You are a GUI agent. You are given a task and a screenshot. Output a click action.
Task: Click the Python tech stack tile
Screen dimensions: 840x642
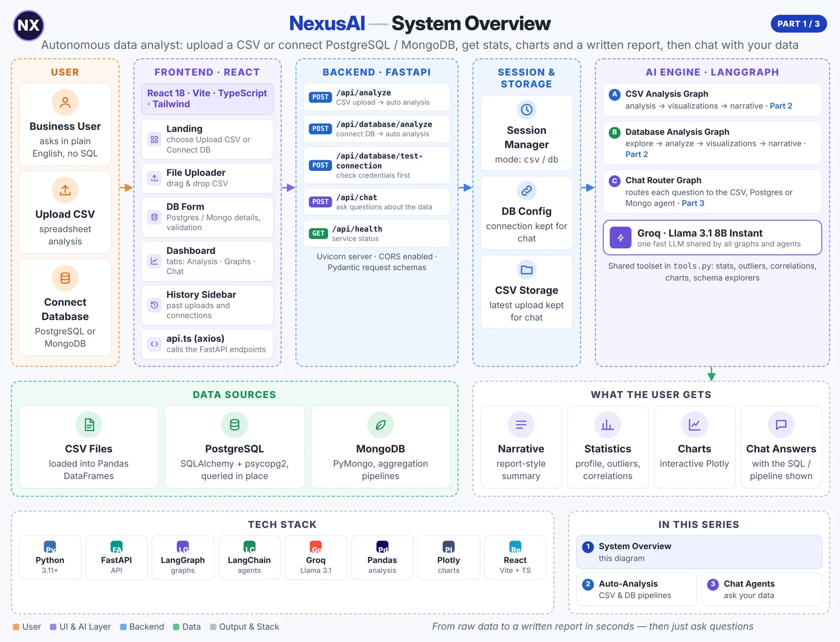(50, 558)
